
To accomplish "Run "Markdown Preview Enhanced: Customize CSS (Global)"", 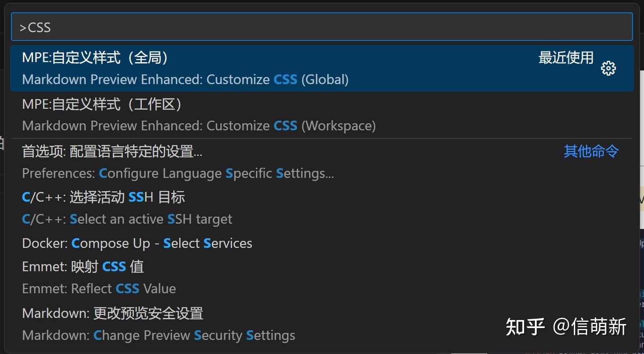I will 186,79.
